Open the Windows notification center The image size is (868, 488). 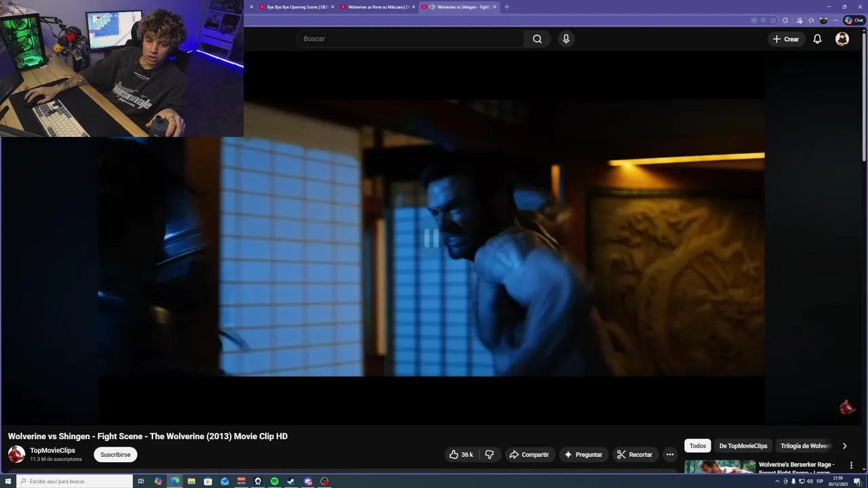857,481
